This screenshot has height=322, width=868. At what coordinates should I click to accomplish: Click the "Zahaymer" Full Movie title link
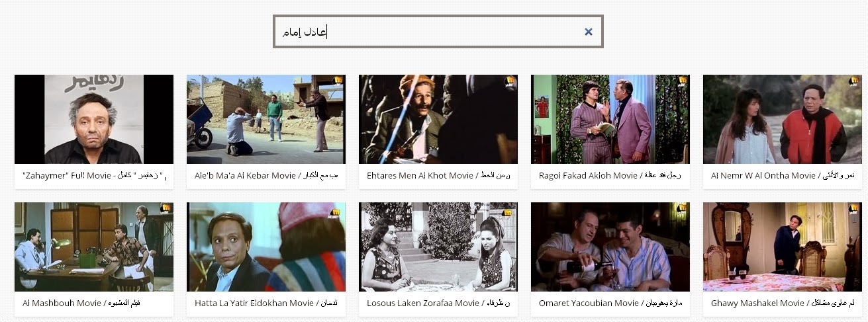[93, 176]
